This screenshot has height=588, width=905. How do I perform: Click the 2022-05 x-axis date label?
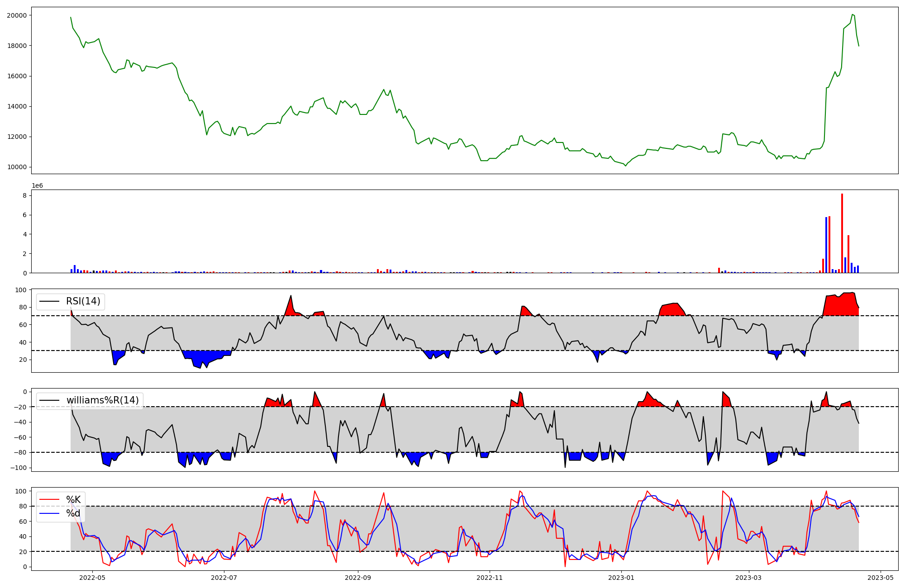pos(92,578)
